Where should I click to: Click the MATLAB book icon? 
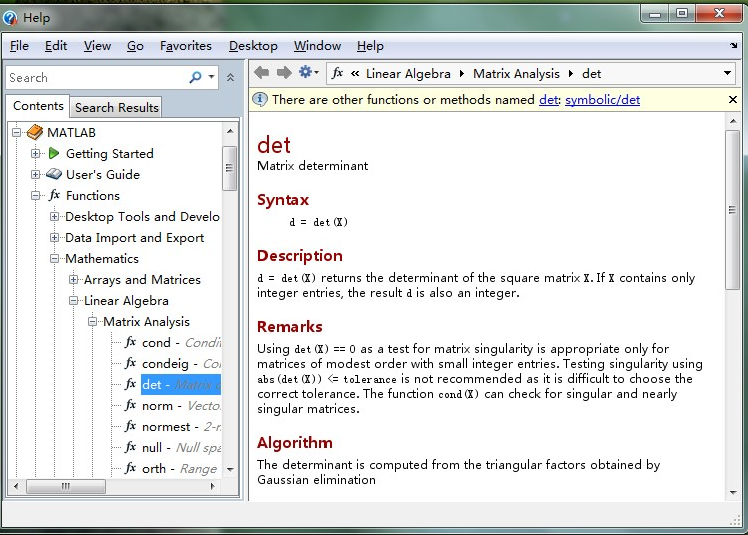pyautogui.click(x=35, y=132)
